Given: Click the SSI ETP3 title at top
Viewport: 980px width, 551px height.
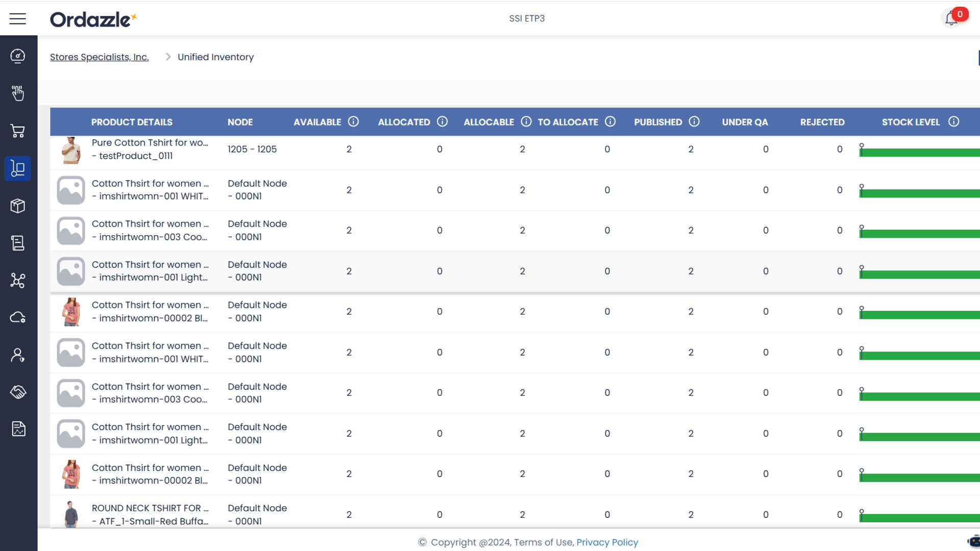Looking at the screenshot, I should point(526,18).
